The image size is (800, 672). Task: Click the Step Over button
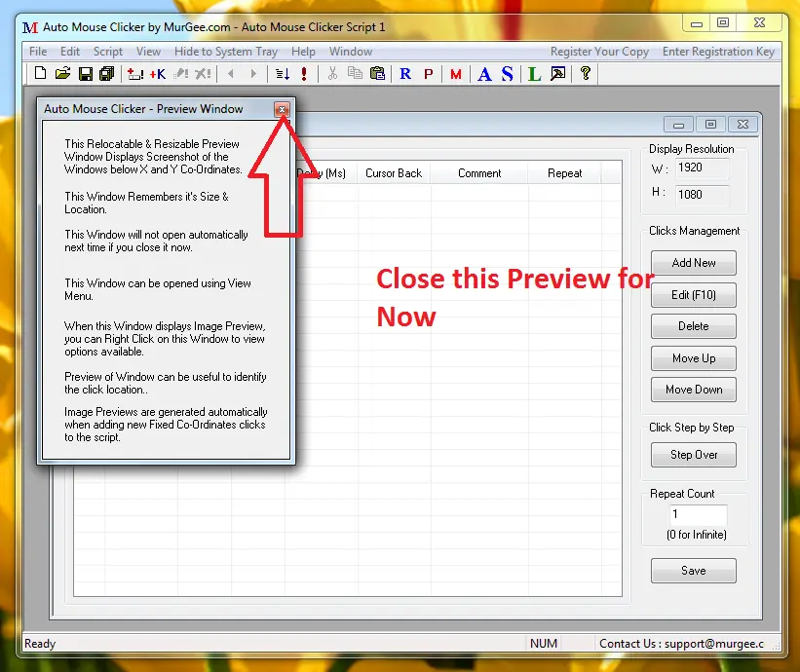pos(694,454)
